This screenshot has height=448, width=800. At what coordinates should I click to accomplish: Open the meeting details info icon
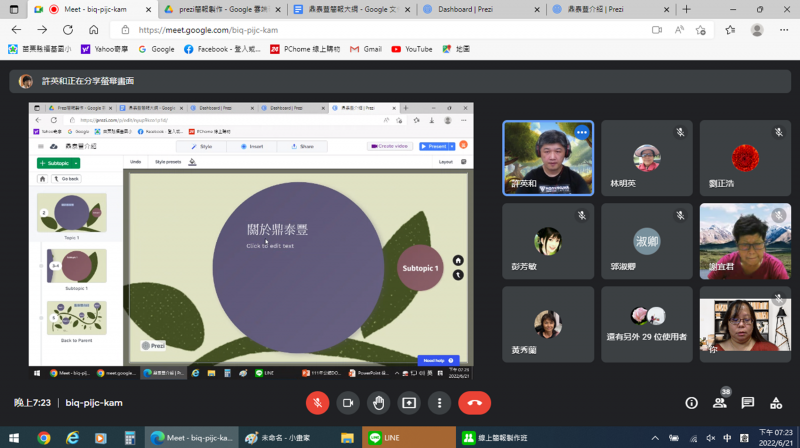point(691,402)
